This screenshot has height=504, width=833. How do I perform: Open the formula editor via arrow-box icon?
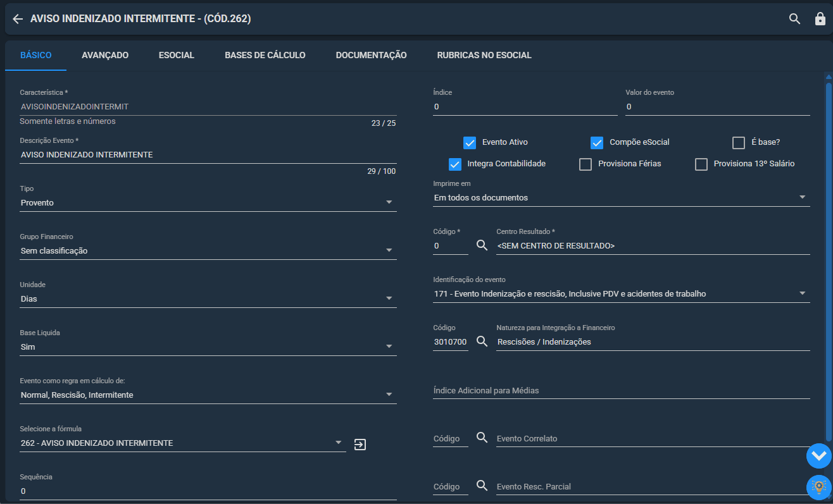(360, 445)
